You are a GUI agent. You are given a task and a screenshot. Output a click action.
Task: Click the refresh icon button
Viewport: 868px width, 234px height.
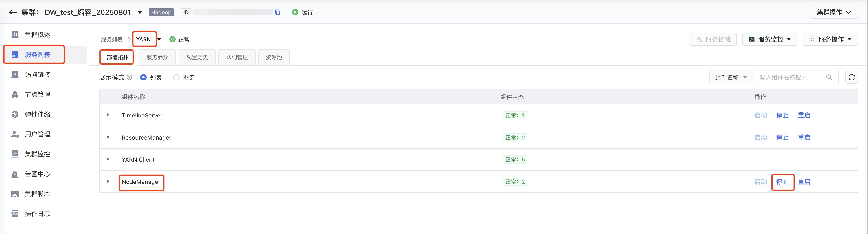click(x=851, y=77)
